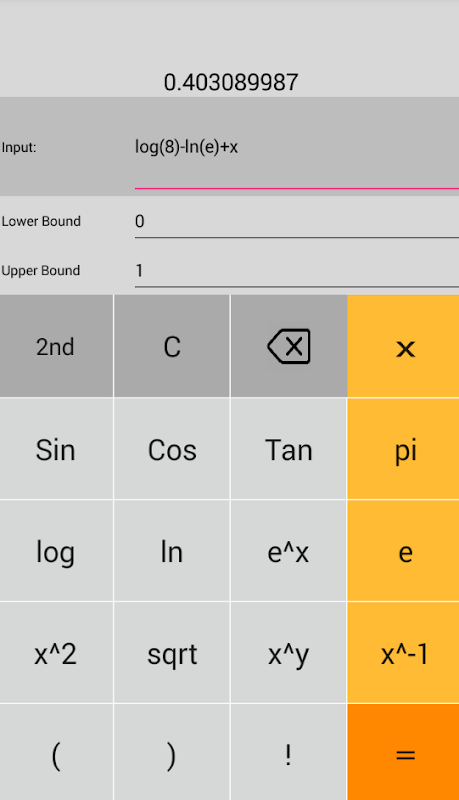Tap the Tan function key

(289, 449)
